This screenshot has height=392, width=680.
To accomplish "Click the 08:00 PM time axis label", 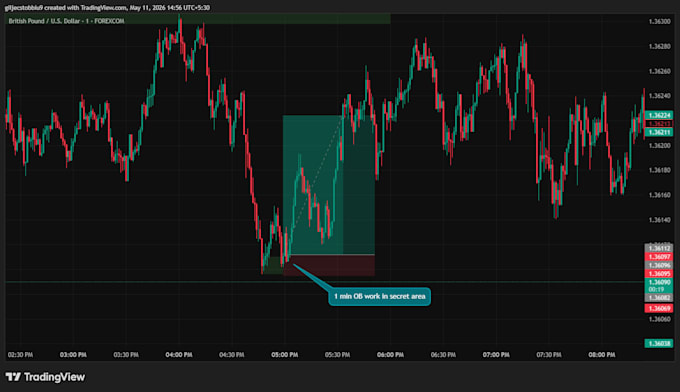I will click(602, 355).
